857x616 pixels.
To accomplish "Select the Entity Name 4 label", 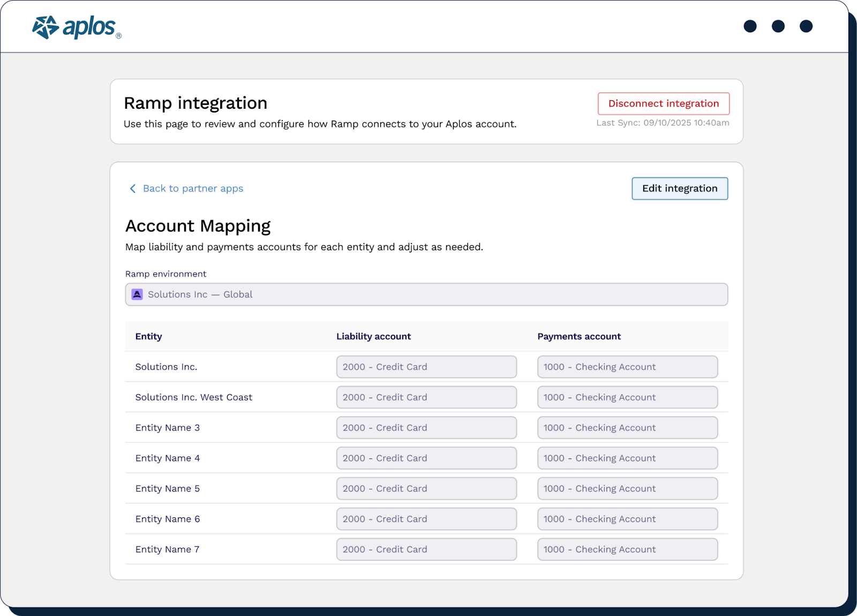I will coord(167,459).
